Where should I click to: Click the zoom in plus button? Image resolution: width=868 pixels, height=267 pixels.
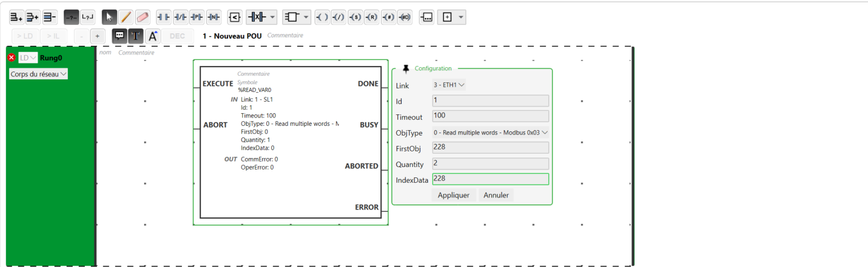pyautogui.click(x=97, y=36)
